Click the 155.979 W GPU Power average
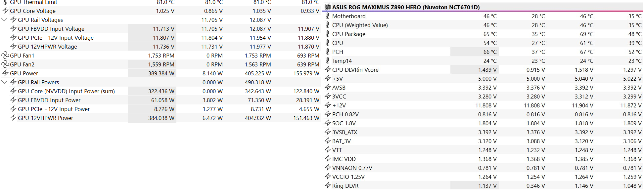The width and height of the screenshot is (644, 195). coord(306,73)
